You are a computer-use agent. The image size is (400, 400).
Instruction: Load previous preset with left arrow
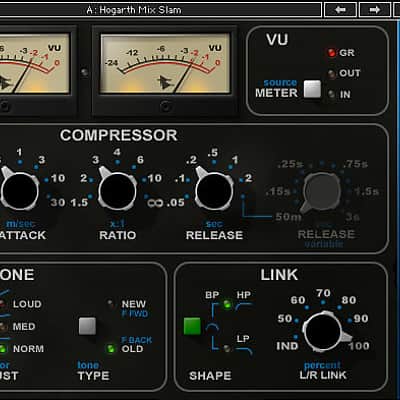[340, 10]
